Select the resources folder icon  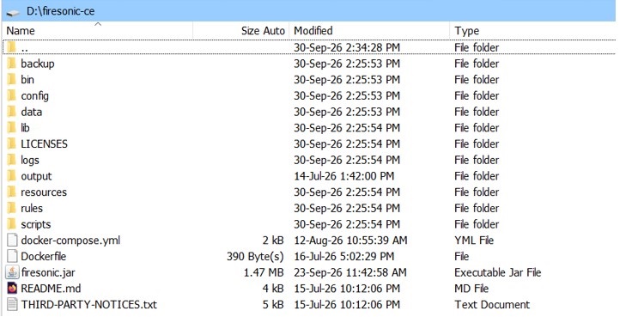(x=12, y=192)
